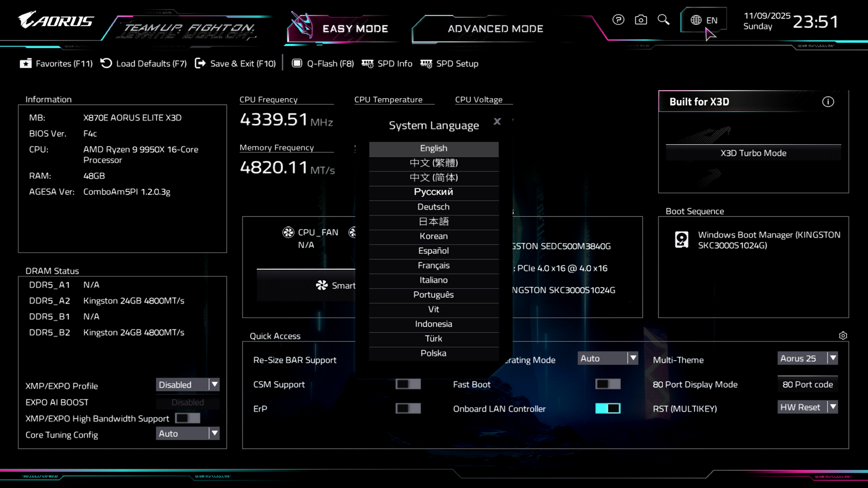The height and width of the screenshot is (488, 868).
Task: Close the System Language dialog
Action: pos(497,122)
